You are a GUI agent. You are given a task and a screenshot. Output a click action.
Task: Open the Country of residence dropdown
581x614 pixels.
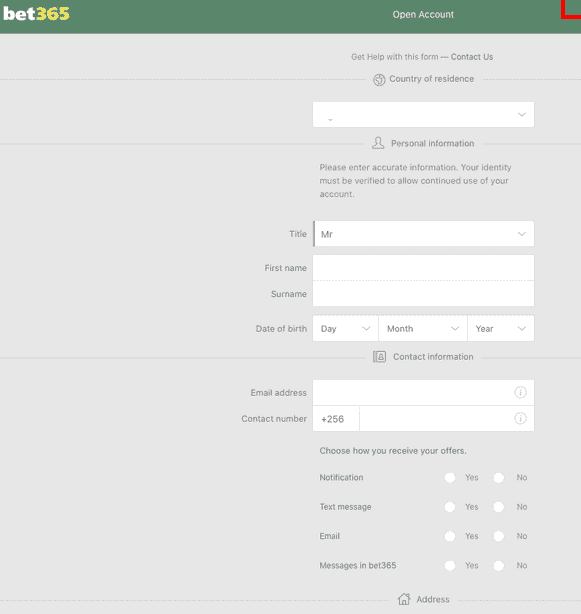point(423,114)
